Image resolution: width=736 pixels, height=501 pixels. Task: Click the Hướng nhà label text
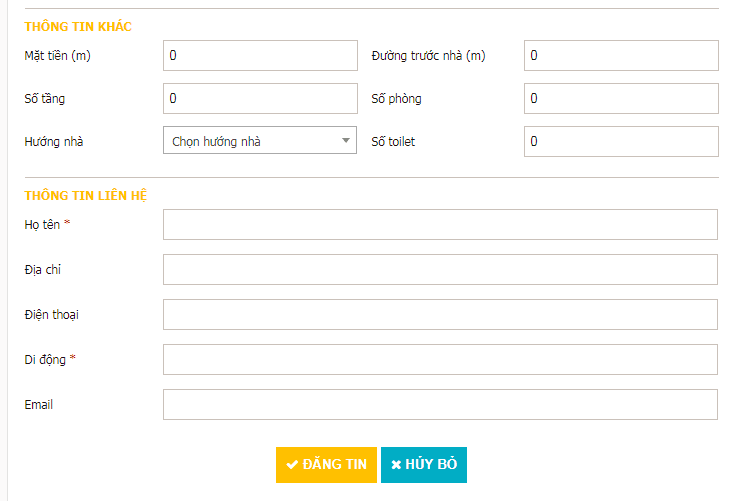click(54, 142)
